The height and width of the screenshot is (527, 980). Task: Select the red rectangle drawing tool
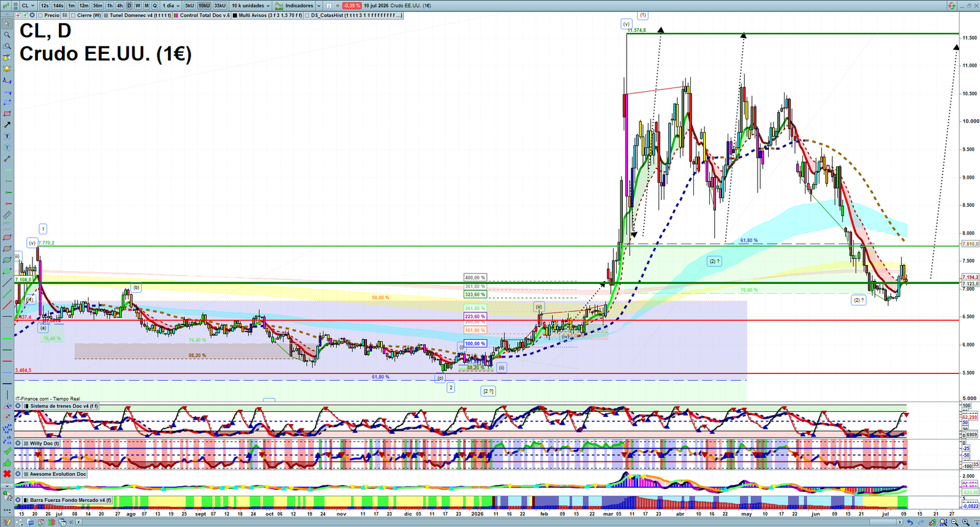pyautogui.click(x=7, y=114)
